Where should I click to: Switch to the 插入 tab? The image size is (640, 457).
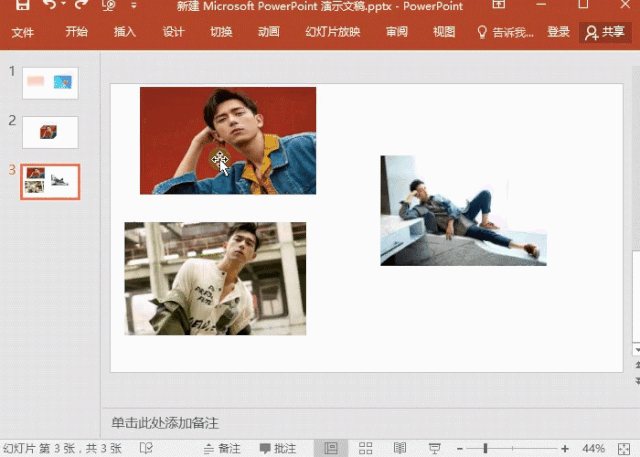[125, 31]
